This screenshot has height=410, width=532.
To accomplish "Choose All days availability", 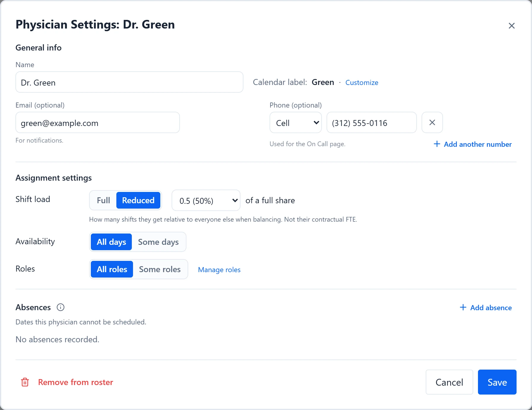I will coord(111,242).
